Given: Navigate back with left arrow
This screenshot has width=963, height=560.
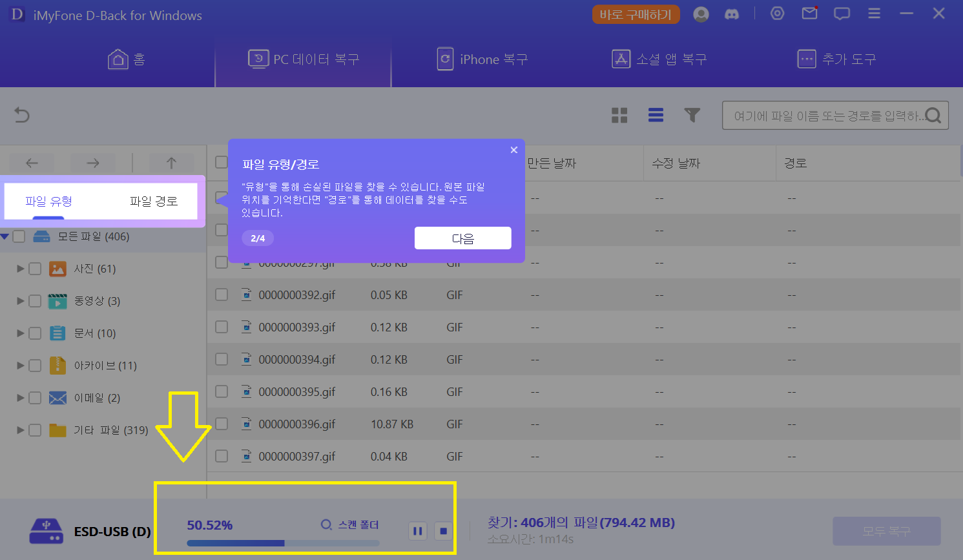Looking at the screenshot, I should point(32,163).
